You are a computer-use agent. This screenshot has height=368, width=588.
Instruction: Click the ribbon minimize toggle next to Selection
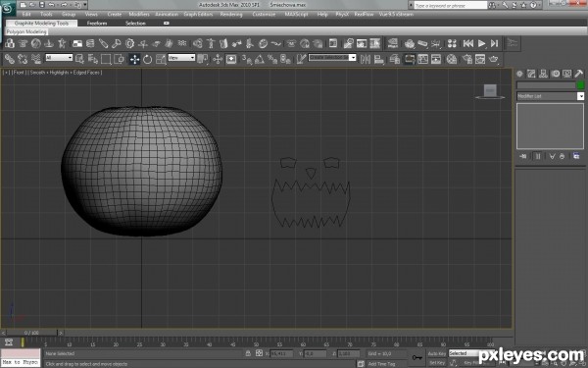point(167,24)
